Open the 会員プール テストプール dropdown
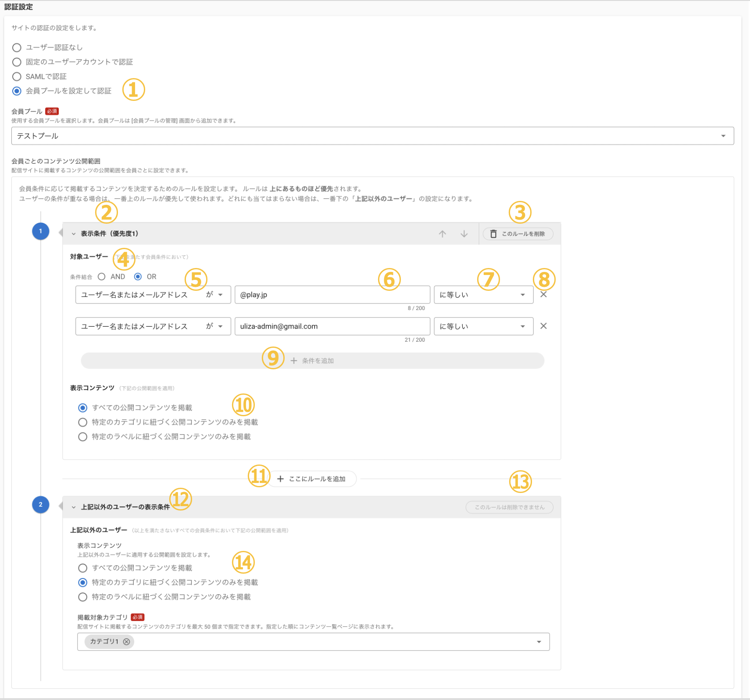This screenshot has width=750, height=700. tap(372, 136)
